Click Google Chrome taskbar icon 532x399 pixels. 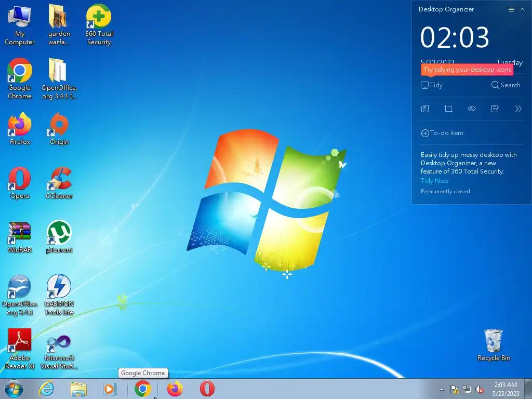[x=142, y=389]
